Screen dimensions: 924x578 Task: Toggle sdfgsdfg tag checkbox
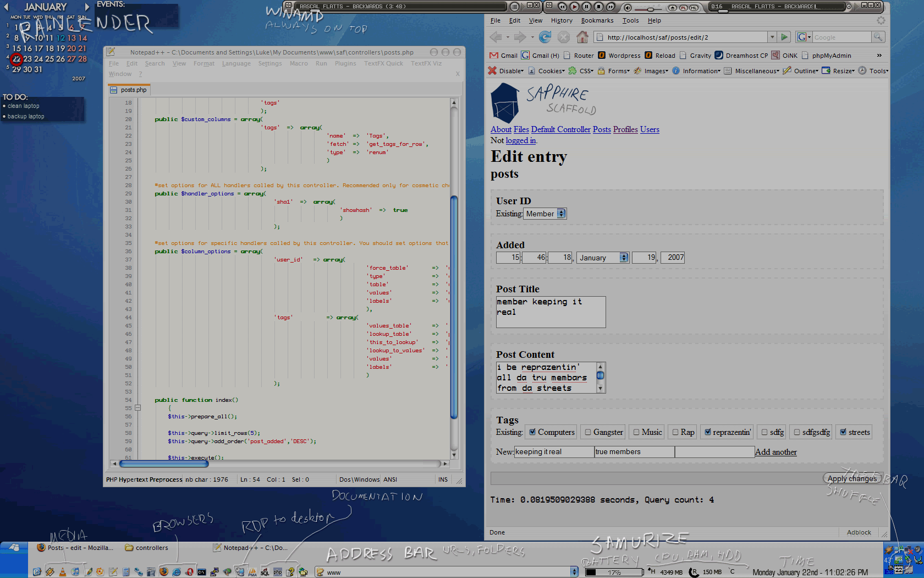tap(797, 432)
